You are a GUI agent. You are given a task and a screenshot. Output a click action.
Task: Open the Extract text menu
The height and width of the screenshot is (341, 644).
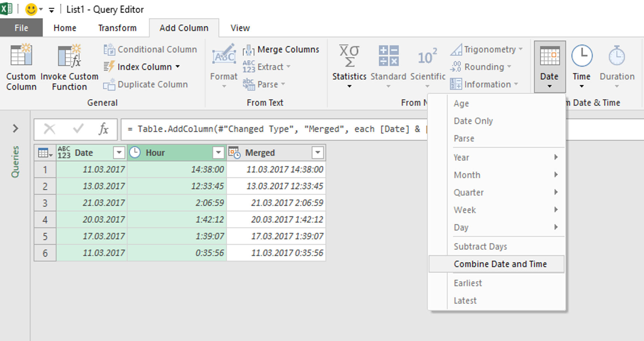point(267,67)
